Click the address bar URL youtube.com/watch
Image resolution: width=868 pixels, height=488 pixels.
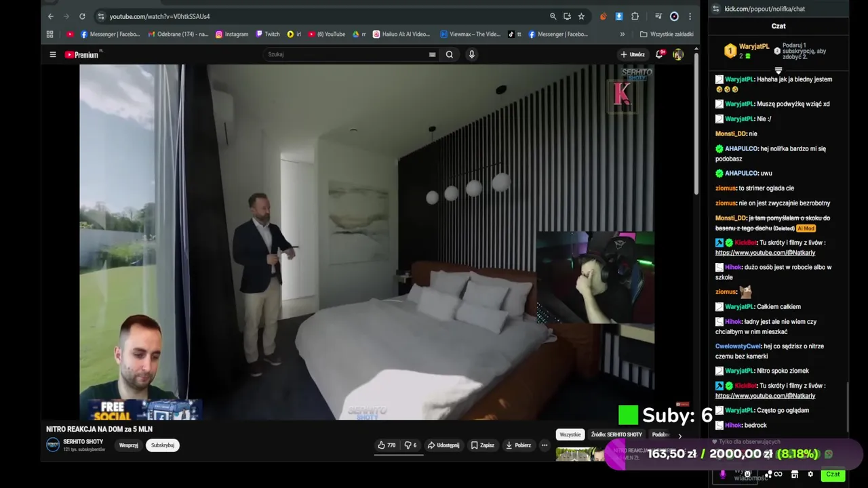tap(159, 16)
